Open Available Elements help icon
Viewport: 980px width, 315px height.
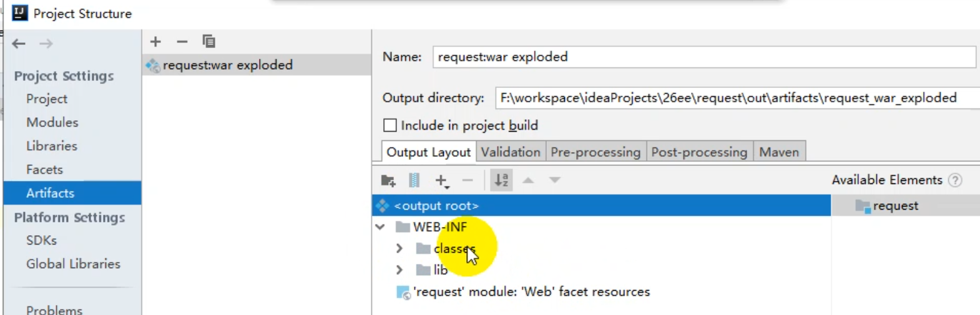click(954, 180)
